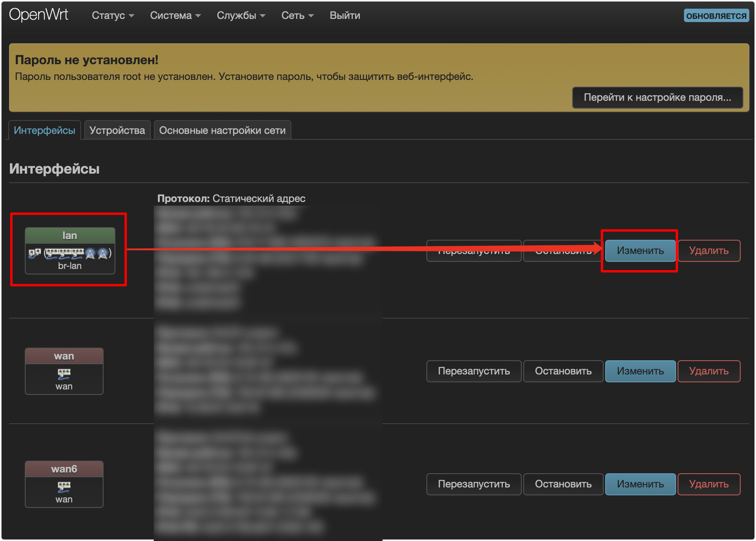756x541 pixels.
Task: Click the lan interface green header
Action: tap(70, 235)
